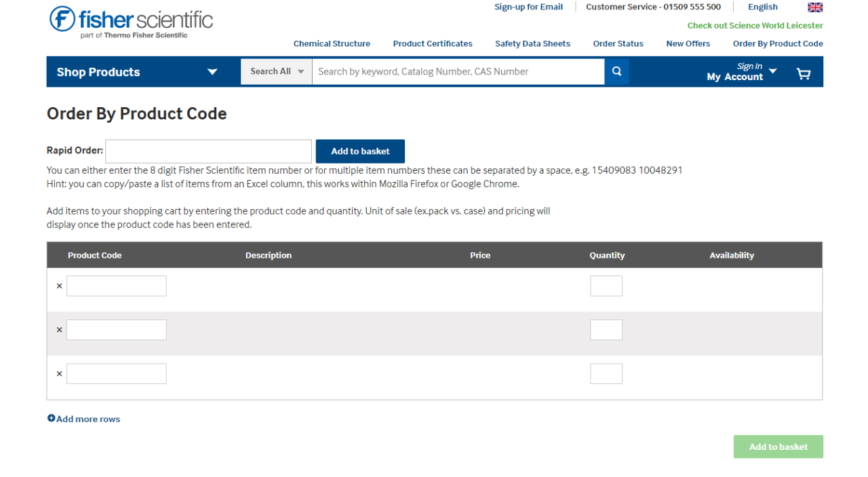Screen dimensions: 868x477
Task: Open the shopping cart icon
Action: click(x=804, y=73)
